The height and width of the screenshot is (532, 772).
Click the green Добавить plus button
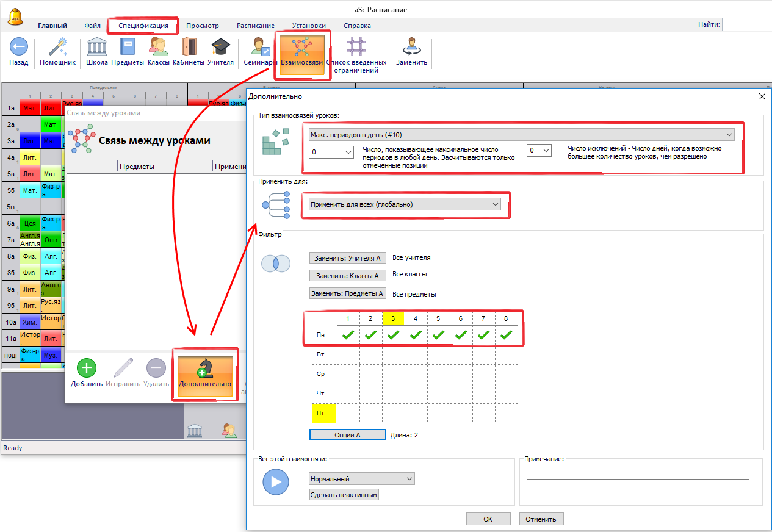click(86, 368)
